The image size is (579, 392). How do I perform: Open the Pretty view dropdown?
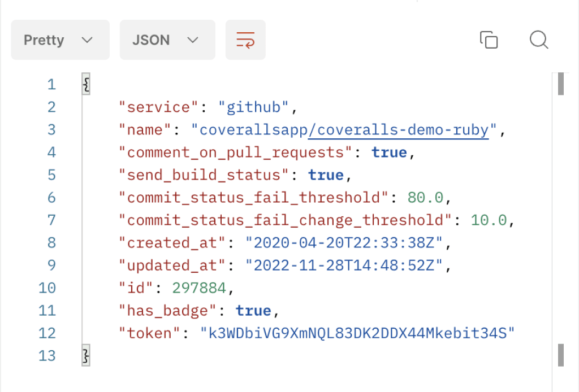click(x=60, y=40)
